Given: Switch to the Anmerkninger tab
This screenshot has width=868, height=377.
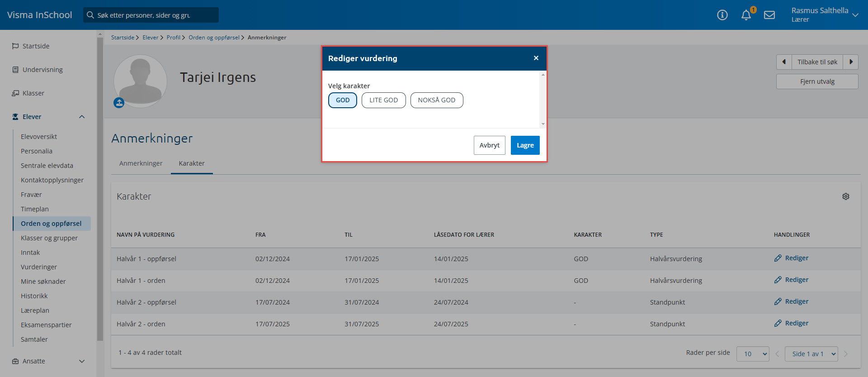Looking at the screenshot, I should point(141,163).
